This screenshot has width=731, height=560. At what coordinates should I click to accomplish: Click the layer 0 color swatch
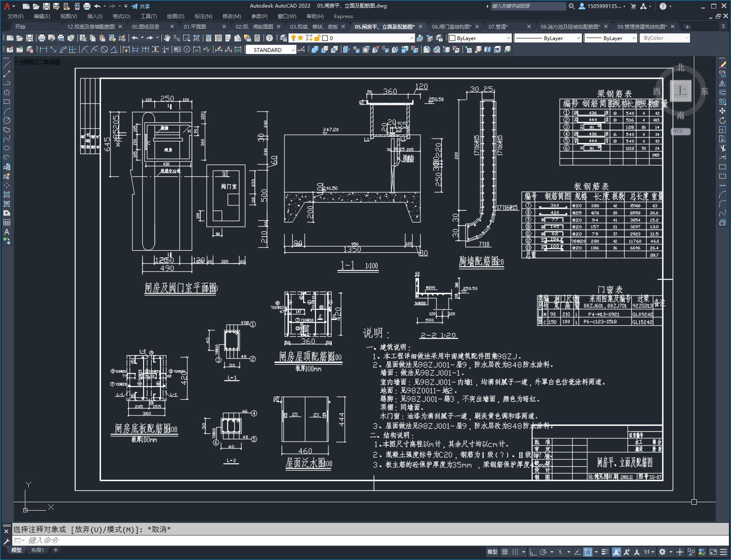click(x=325, y=38)
